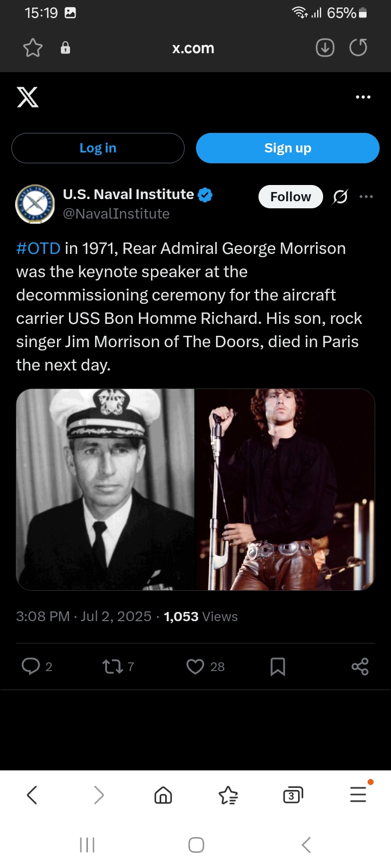Bookmark the page with the browser star icon
Viewport: 391px width, 868px height.
click(x=33, y=48)
